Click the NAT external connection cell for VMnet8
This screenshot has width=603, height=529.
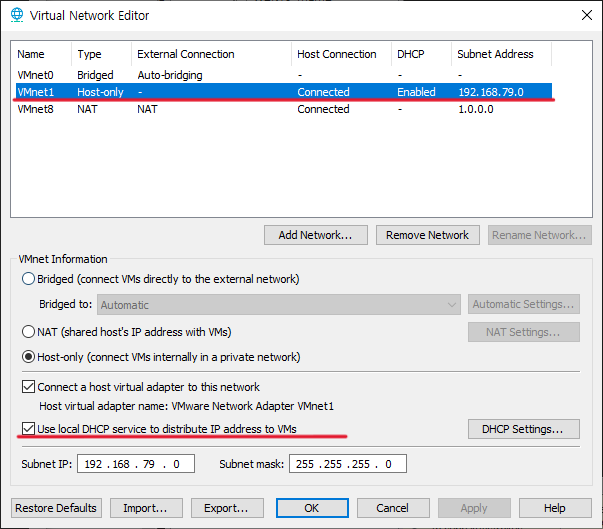[x=147, y=109]
